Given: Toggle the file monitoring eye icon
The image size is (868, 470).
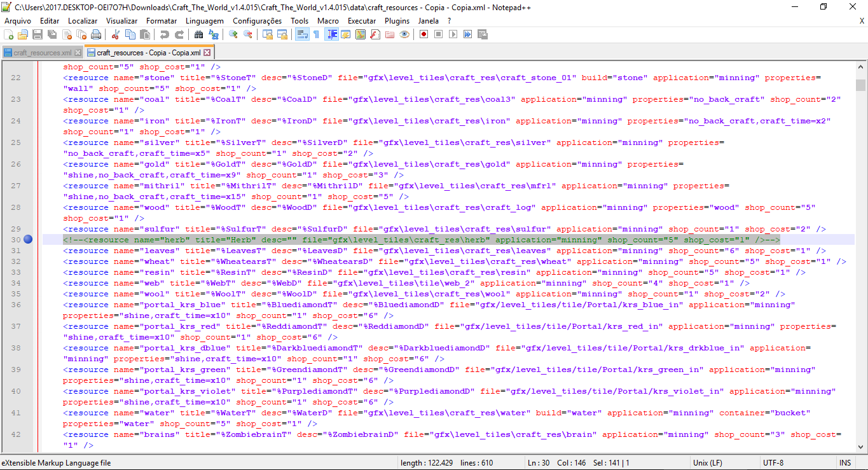Looking at the screenshot, I should pos(404,34).
